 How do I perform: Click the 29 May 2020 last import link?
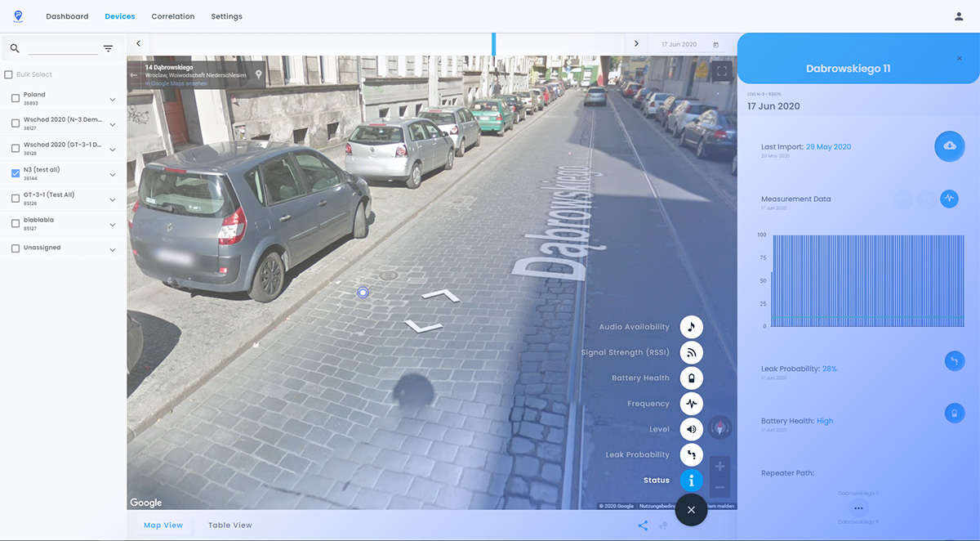(828, 147)
